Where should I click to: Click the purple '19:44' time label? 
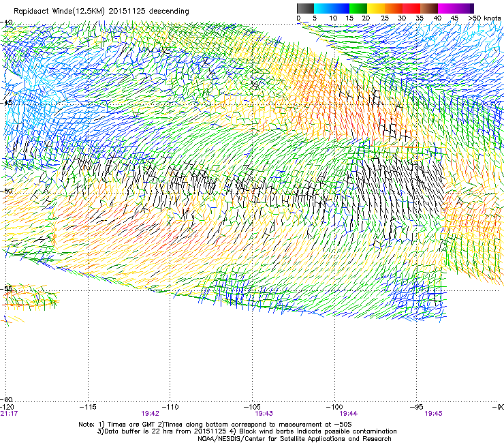tap(349, 414)
